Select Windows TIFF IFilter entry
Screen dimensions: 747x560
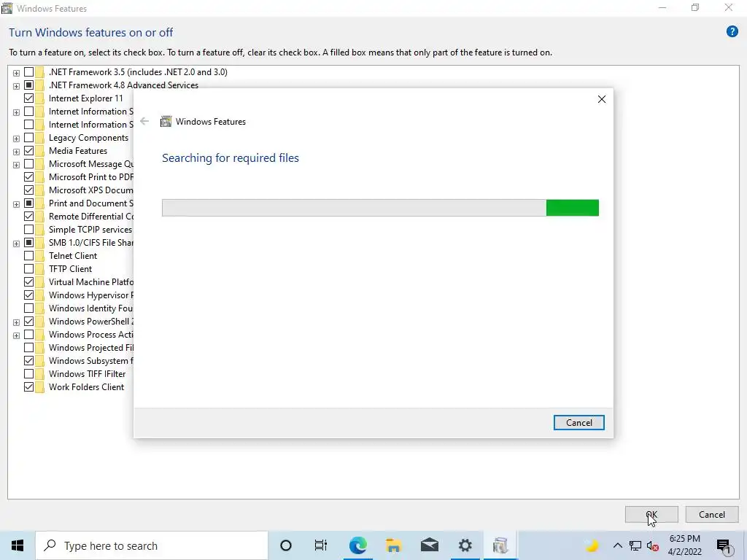(x=88, y=374)
